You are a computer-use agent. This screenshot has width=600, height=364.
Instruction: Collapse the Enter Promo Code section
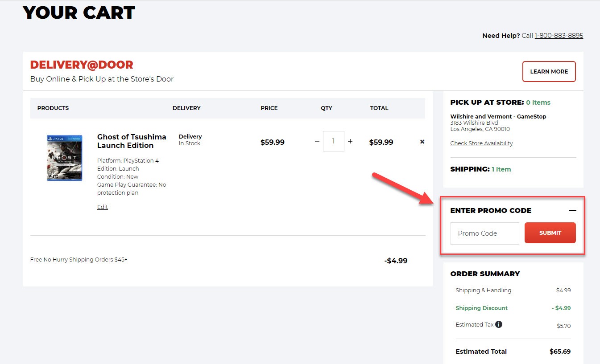(x=572, y=210)
